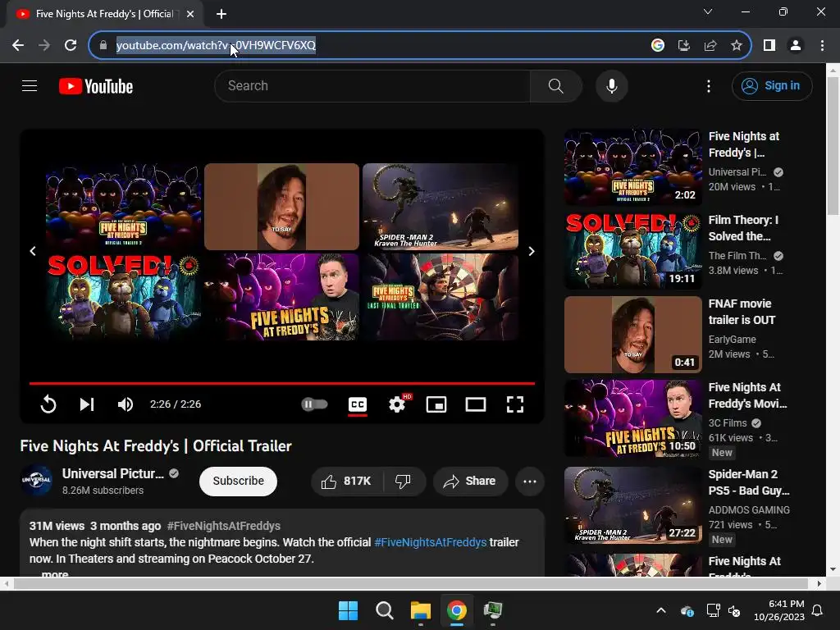Open the notifications bell in taskbar
This screenshot has height=630, width=840.
tap(818, 610)
